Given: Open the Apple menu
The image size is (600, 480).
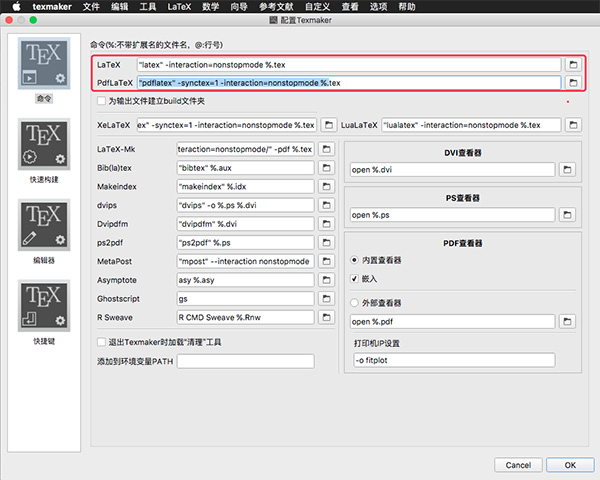Looking at the screenshot, I should click(16, 7).
